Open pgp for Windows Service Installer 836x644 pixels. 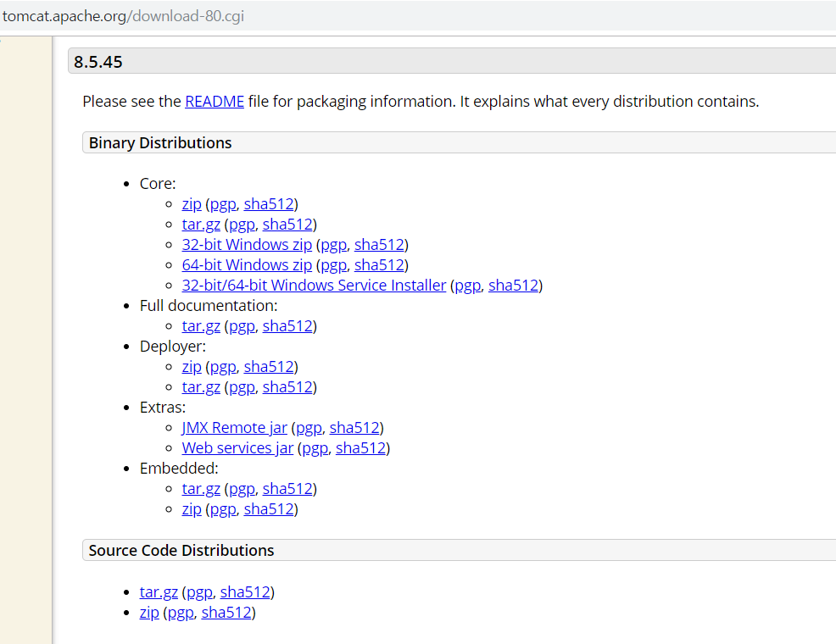coord(467,286)
